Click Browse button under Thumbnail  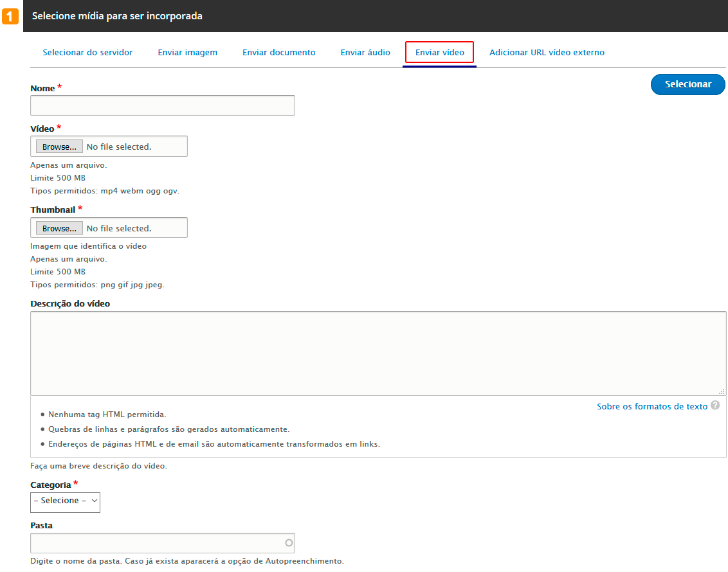[59, 228]
